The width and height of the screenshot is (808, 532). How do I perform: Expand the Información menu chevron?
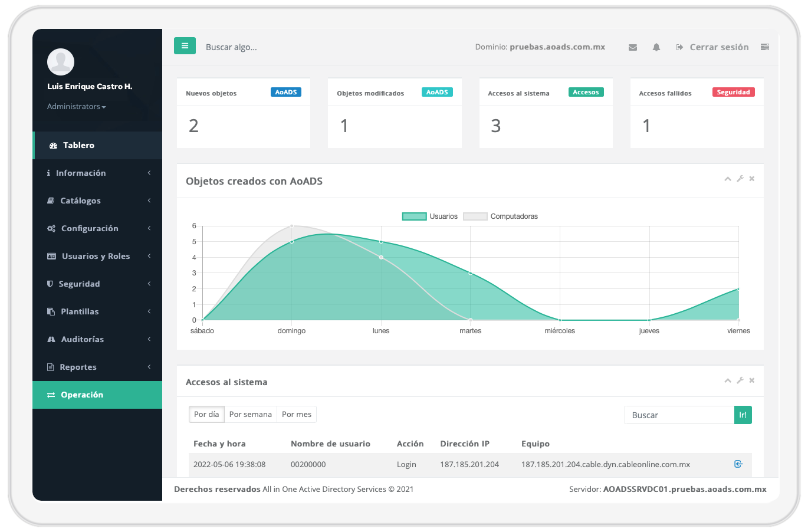149,173
